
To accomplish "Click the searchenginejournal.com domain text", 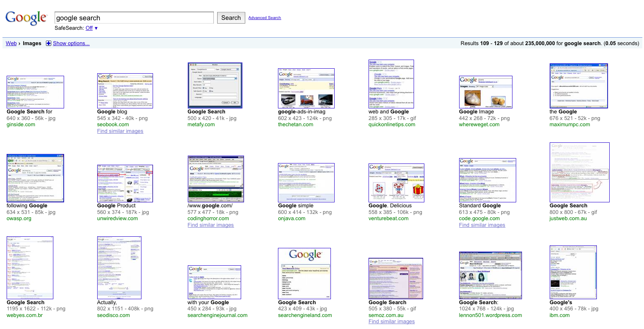I will [218, 315].
